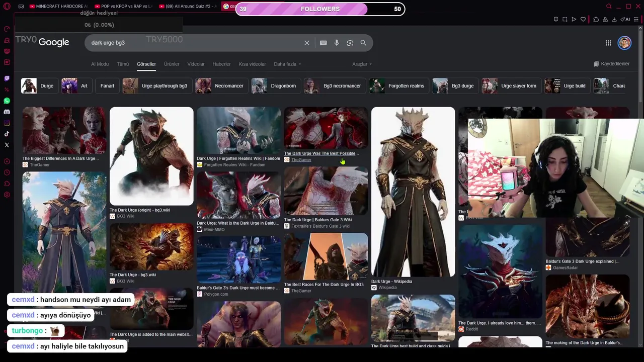Open the sidebar player icon
This screenshot has width=644, height=362.
tap(7, 161)
